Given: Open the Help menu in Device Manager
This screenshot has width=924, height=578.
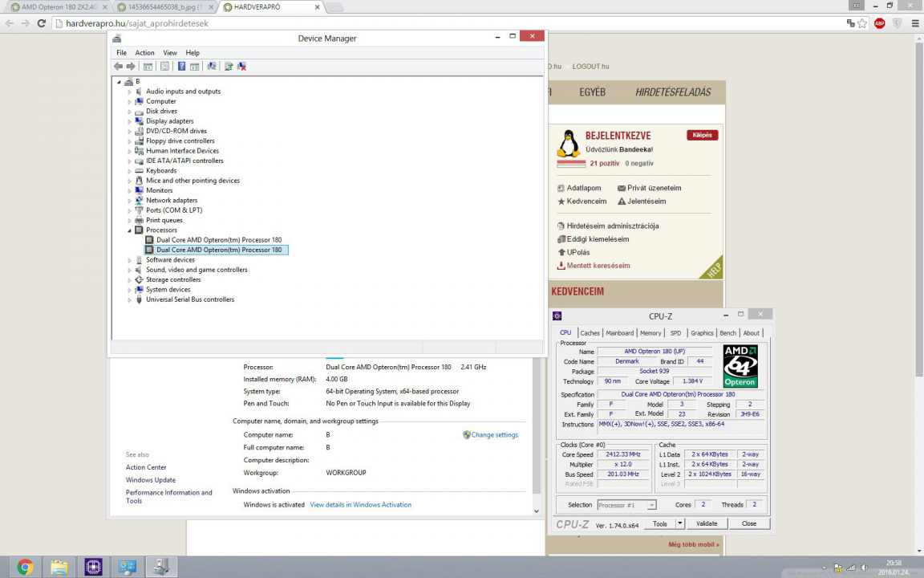Looking at the screenshot, I should (x=192, y=53).
